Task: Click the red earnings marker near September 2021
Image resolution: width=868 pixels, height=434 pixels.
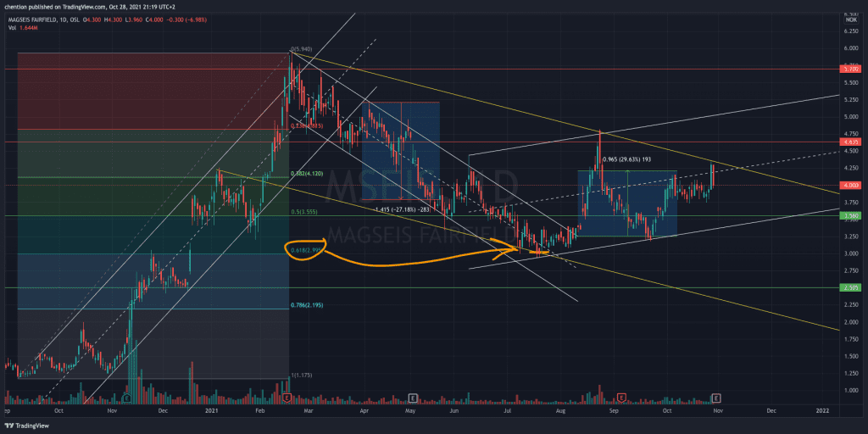Action: coord(621,398)
